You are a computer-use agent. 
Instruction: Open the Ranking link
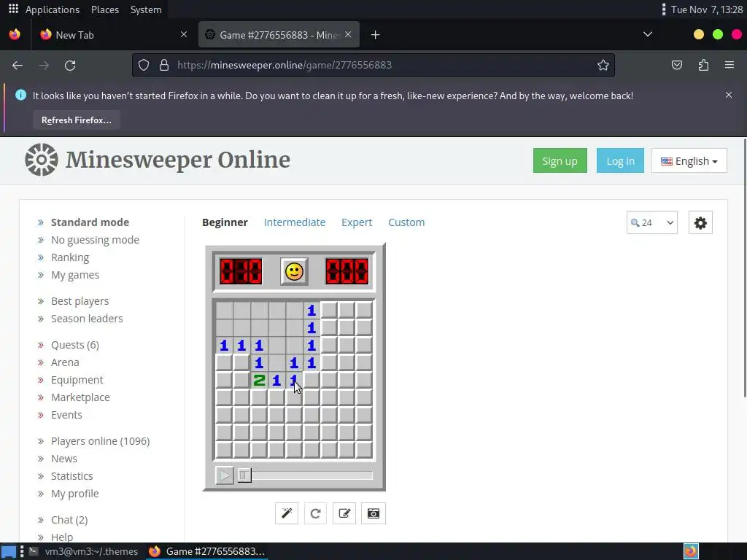pyautogui.click(x=70, y=257)
